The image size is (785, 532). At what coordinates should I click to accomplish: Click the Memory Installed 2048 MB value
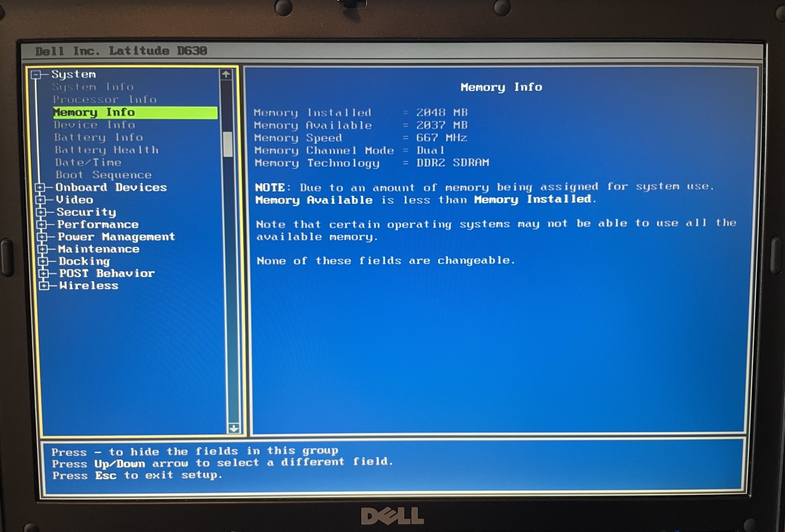point(442,112)
